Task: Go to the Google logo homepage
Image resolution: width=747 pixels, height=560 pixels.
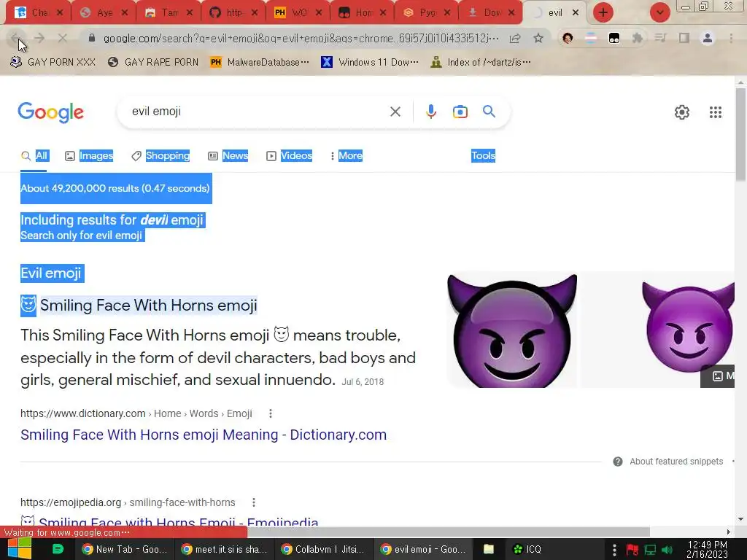Action: click(51, 112)
